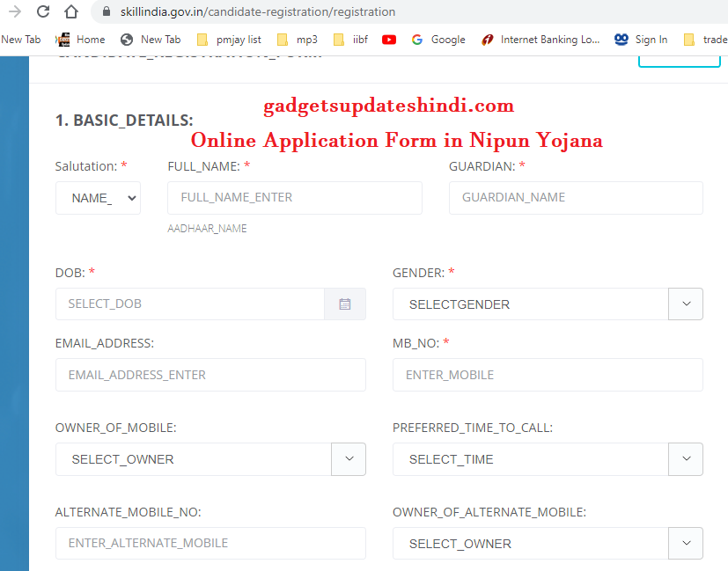Visit the gadgetsupdateshindi.com link text
Image resolution: width=728 pixels, height=571 pixels.
(x=387, y=105)
